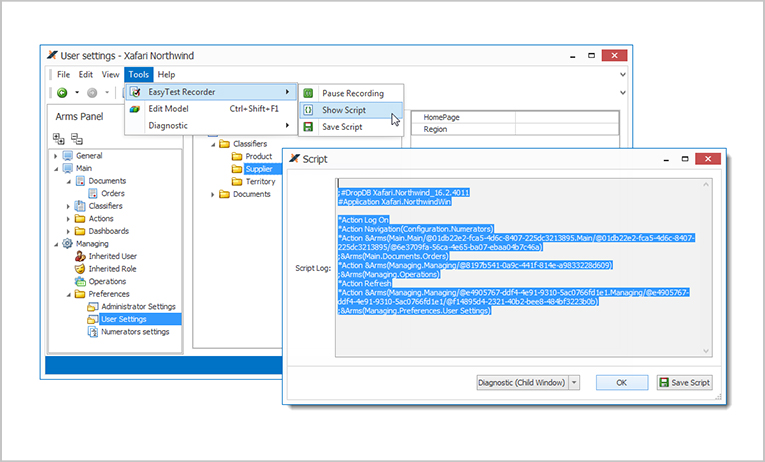Open the Edit menu
Viewport: 765px width, 462px height.
tap(86, 75)
